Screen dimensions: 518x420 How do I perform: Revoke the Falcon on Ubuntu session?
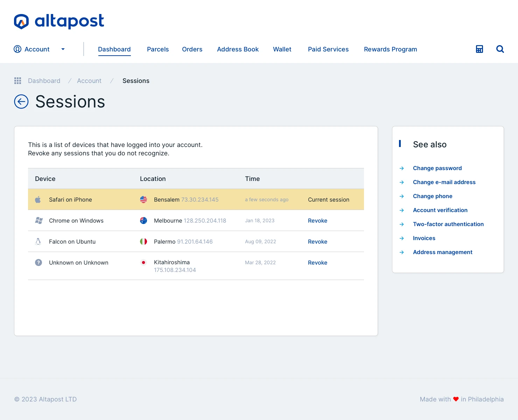pyautogui.click(x=317, y=241)
